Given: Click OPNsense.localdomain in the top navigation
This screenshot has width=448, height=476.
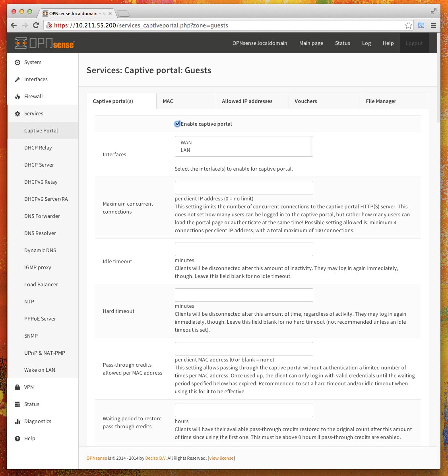Looking at the screenshot, I should [x=260, y=43].
